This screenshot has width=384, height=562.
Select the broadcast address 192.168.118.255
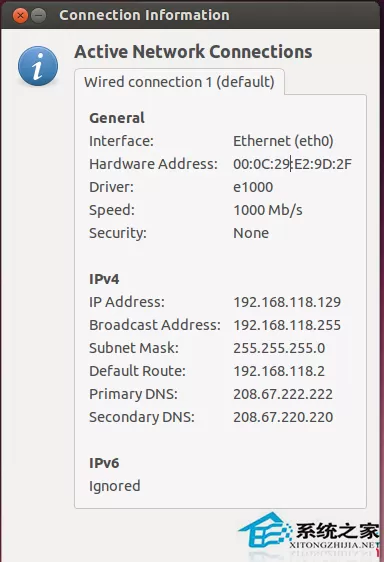(287, 325)
